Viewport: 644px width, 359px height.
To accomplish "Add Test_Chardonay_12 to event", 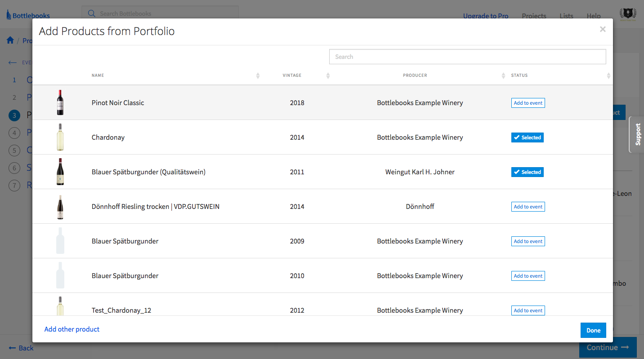I will pos(528,310).
